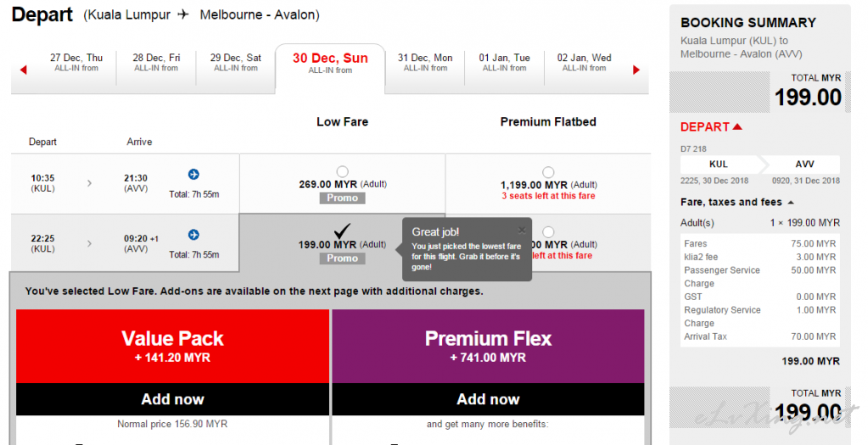Select the 269.00 MYR Low Fare radio button
Screen dimensions: 868x445
tap(343, 171)
